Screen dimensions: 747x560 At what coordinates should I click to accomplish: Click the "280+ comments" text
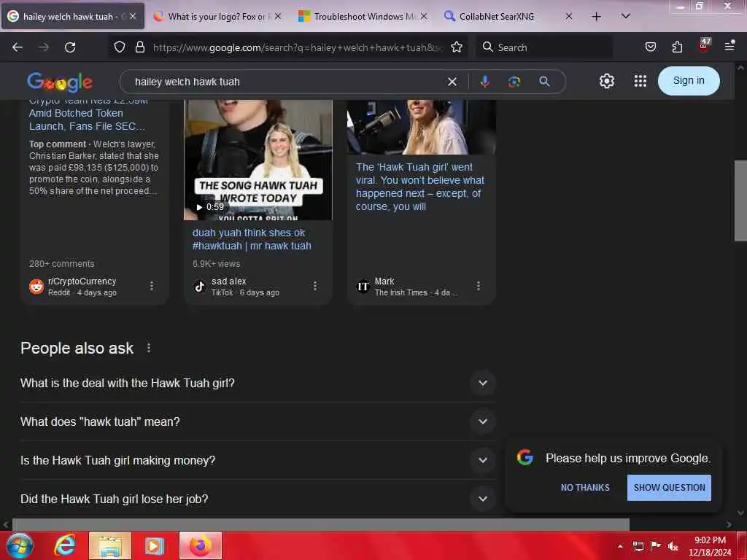(61, 264)
